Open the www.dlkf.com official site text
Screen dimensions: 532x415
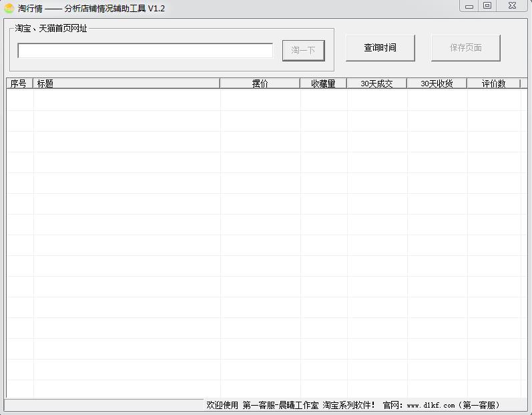pyautogui.click(x=430, y=405)
